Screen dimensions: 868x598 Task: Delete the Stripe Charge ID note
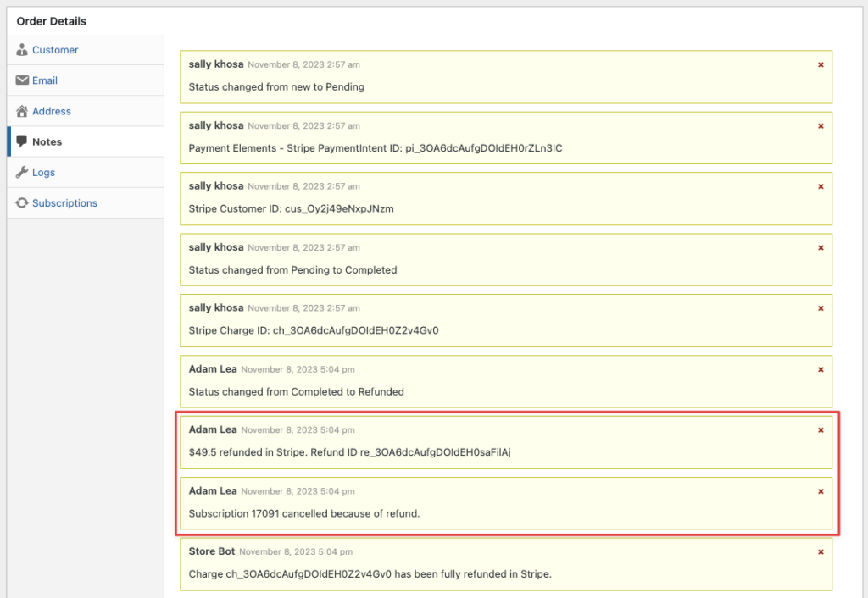(x=821, y=308)
